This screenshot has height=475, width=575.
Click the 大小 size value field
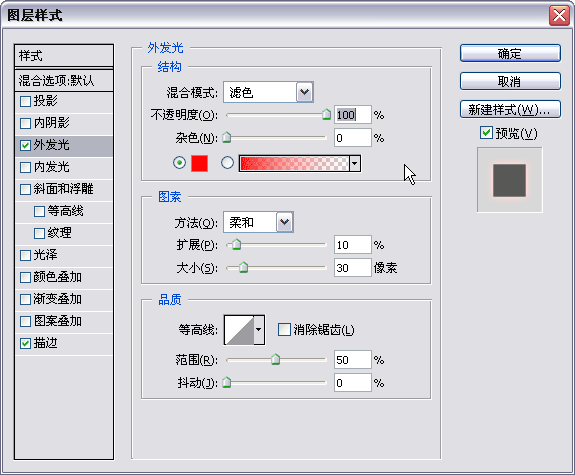[x=352, y=267]
